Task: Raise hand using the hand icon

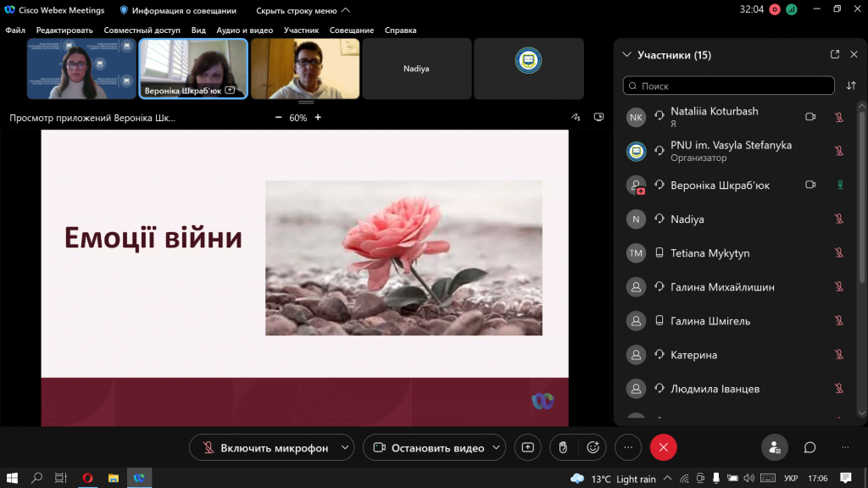Action: [560, 447]
